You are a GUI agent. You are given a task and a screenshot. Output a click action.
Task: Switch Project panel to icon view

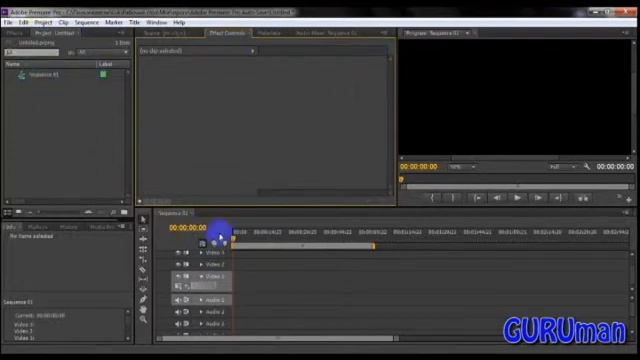(19, 212)
